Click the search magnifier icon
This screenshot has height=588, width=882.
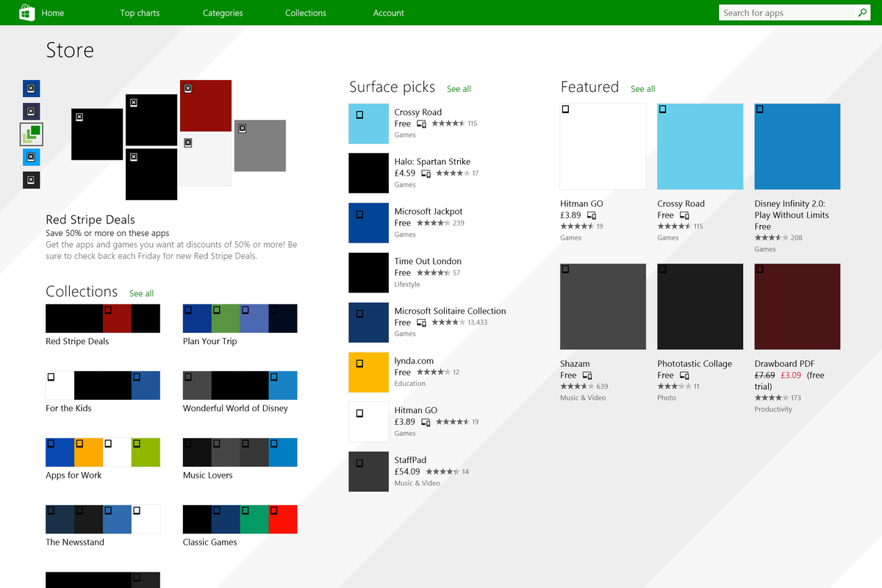click(863, 12)
